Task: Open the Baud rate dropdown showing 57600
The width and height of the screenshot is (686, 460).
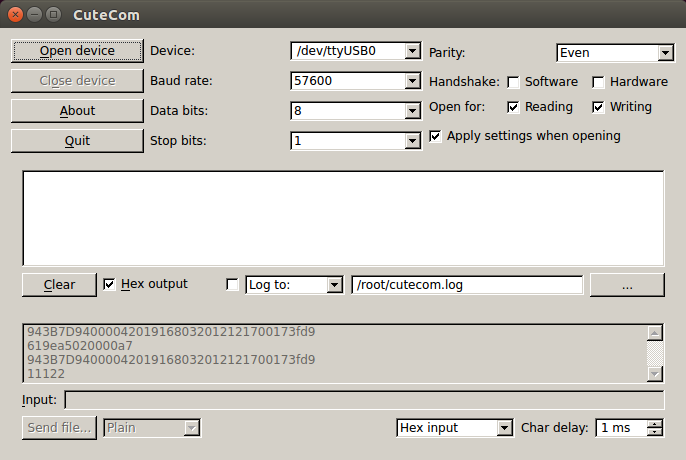Action: click(x=356, y=81)
